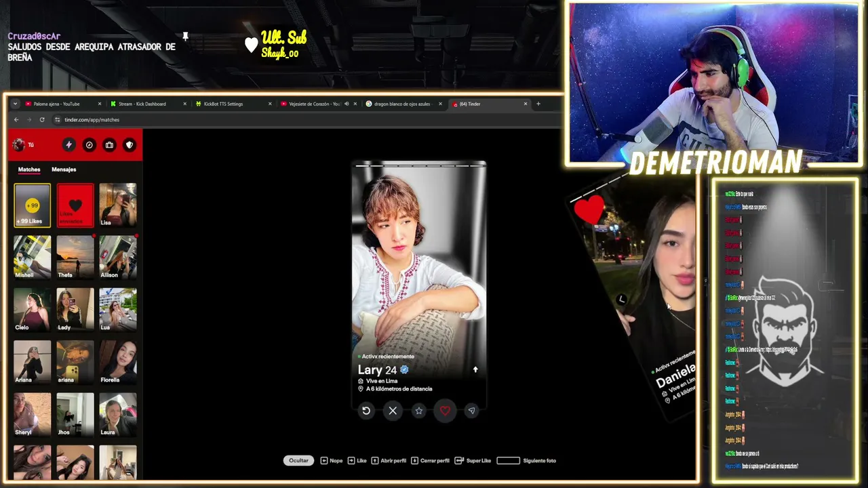The height and width of the screenshot is (488, 868).
Task: Open the lowercase ariana match thumbnail
Action: pos(75,362)
